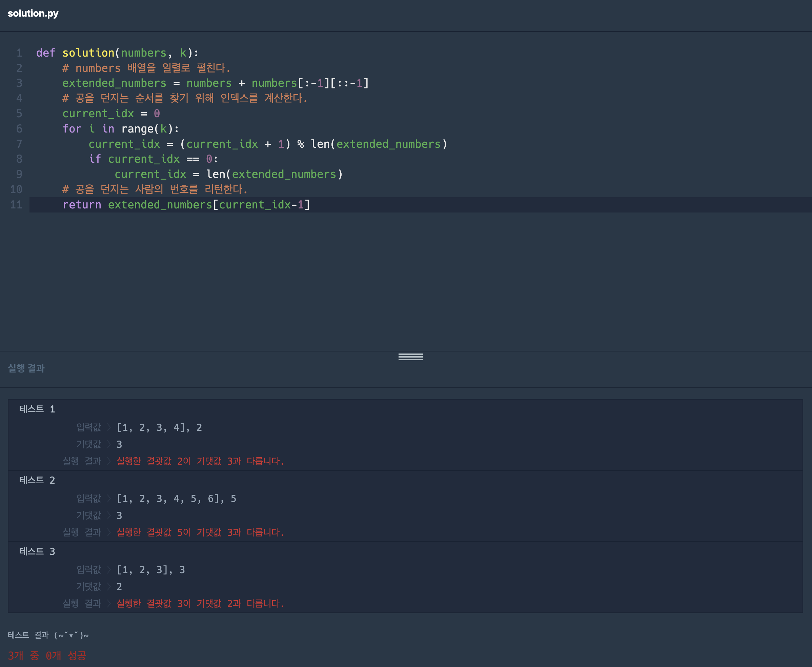
Task: Click the if current_idx == 0 line
Action: pos(153,159)
